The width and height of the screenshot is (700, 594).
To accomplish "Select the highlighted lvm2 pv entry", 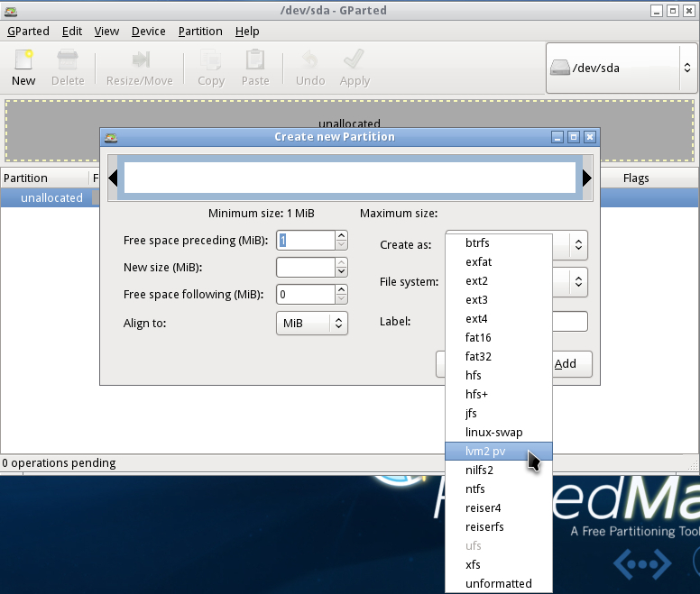I will 499,451.
